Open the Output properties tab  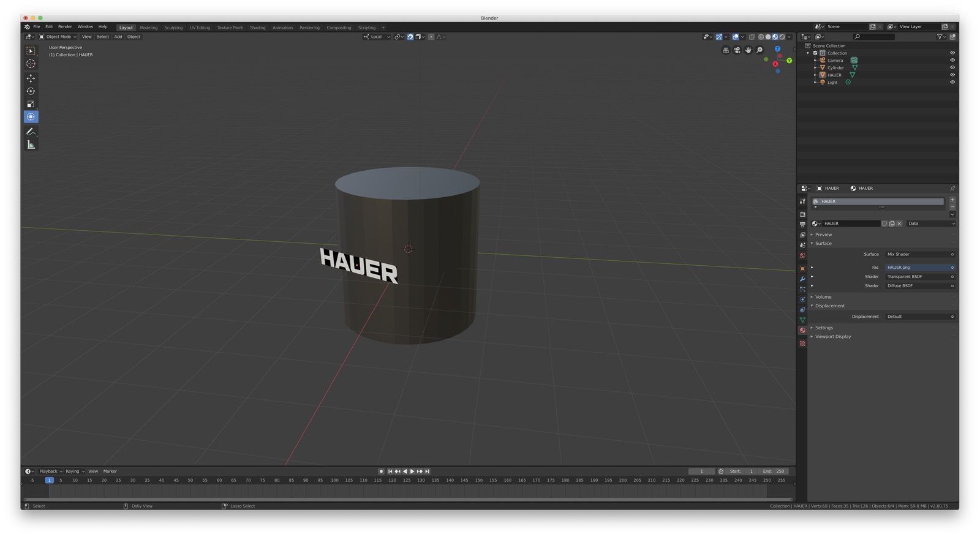coord(802,225)
